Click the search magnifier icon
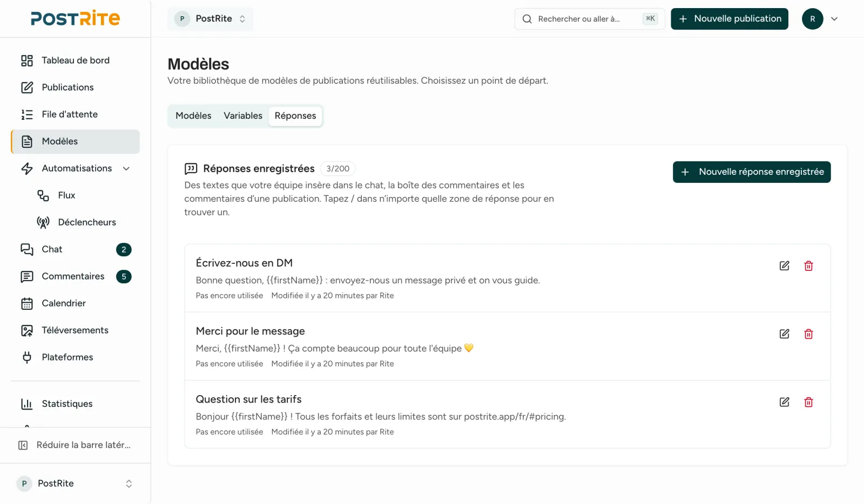 [527, 19]
